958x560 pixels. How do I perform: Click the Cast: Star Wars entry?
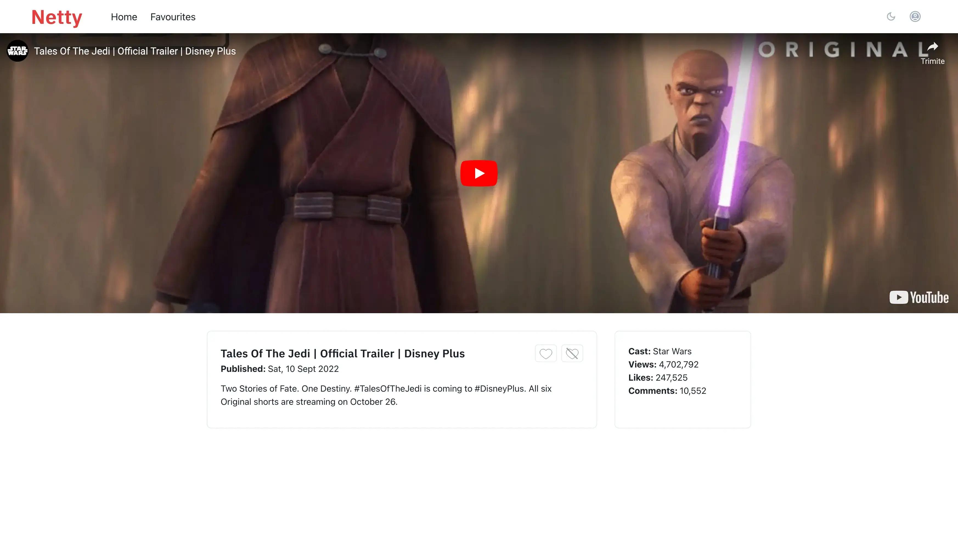coord(660,351)
